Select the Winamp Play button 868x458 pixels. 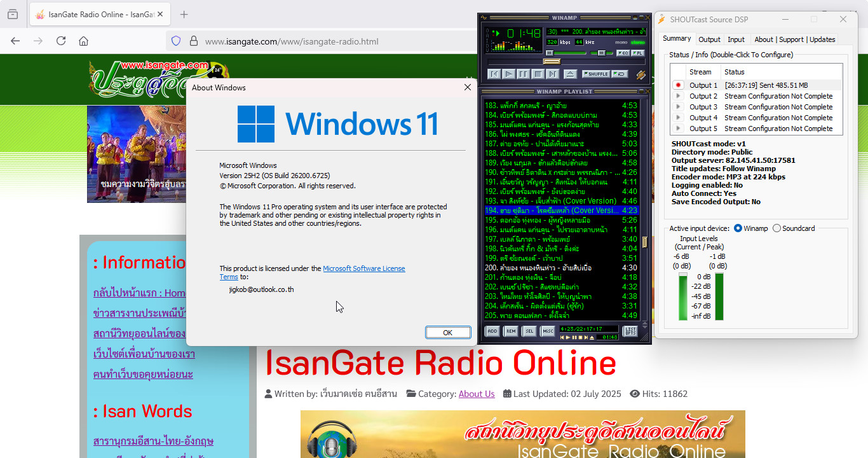click(x=508, y=74)
